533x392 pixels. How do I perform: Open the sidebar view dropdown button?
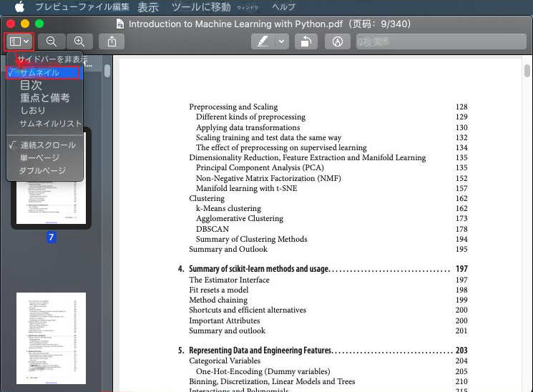pos(19,41)
